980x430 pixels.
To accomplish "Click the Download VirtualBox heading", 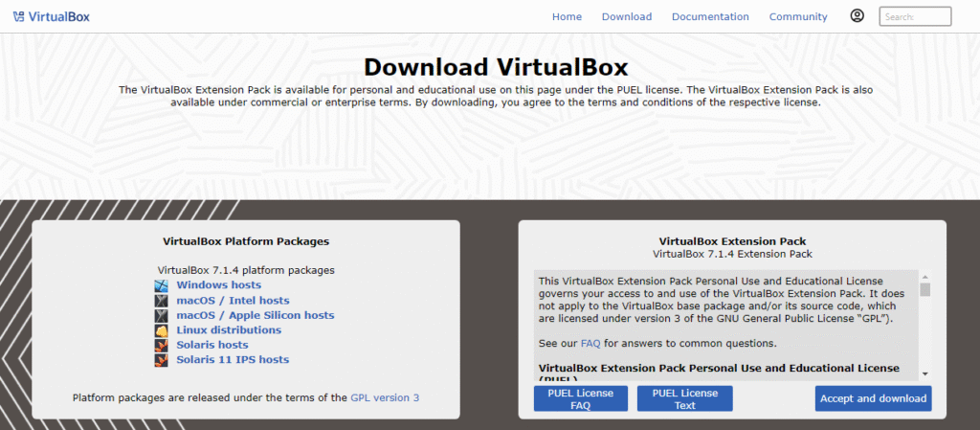I will click(x=496, y=67).
